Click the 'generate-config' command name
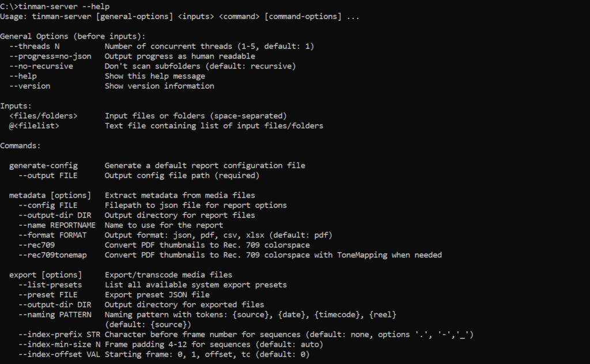The image size is (590, 364). 43,165
